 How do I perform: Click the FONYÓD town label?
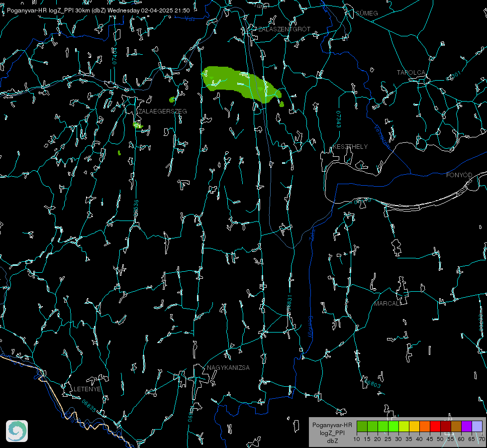pos(459,175)
